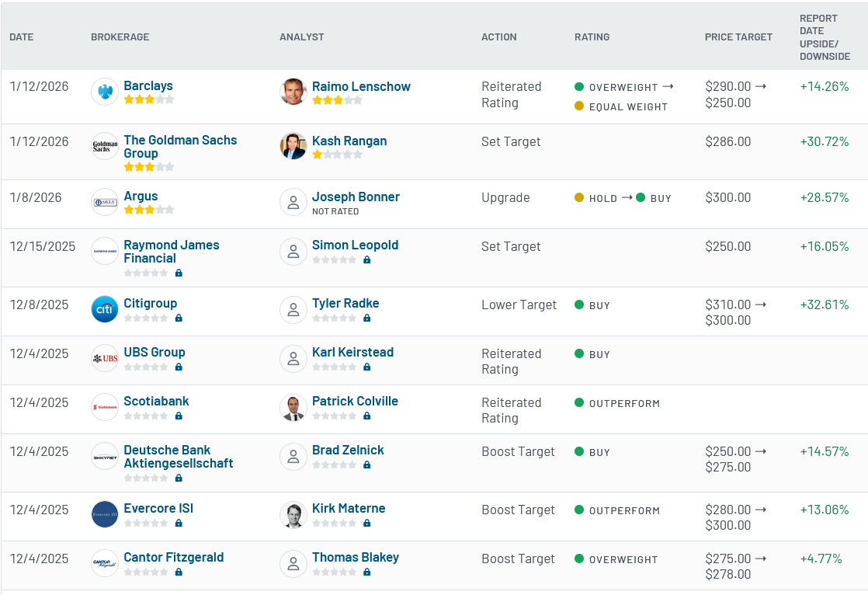This screenshot has width=868, height=595.
Task: Click the Goldman Sachs logo icon
Action: (105, 146)
